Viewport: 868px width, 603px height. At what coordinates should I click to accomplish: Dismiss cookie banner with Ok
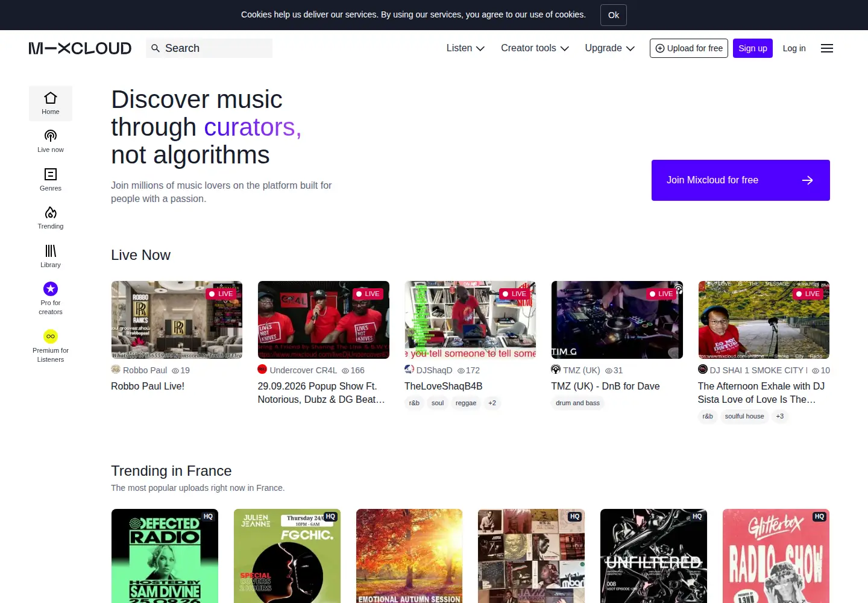pyautogui.click(x=614, y=15)
